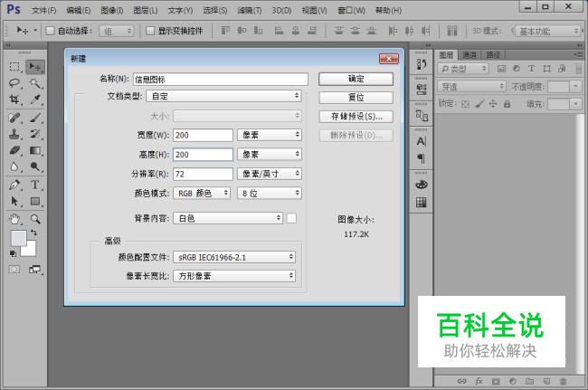Open the 图层(L) menu

pyautogui.click(x=146, y=10)
